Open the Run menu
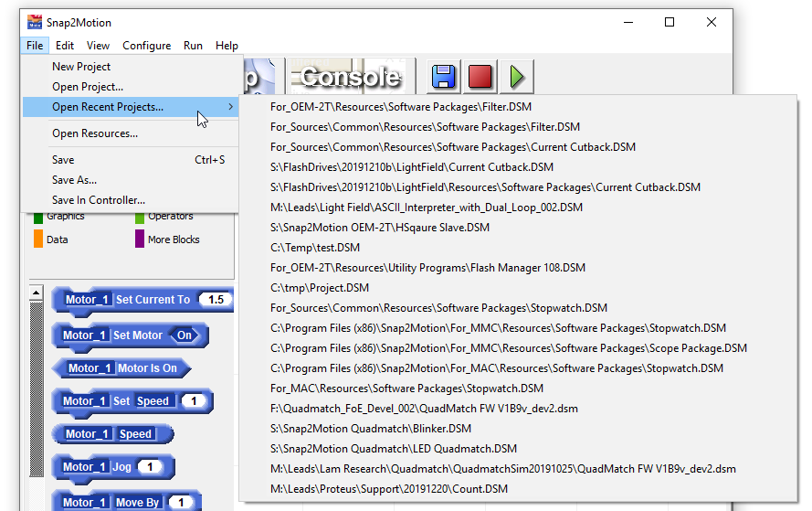The image size is (812, 511). (x=193, y=46)
